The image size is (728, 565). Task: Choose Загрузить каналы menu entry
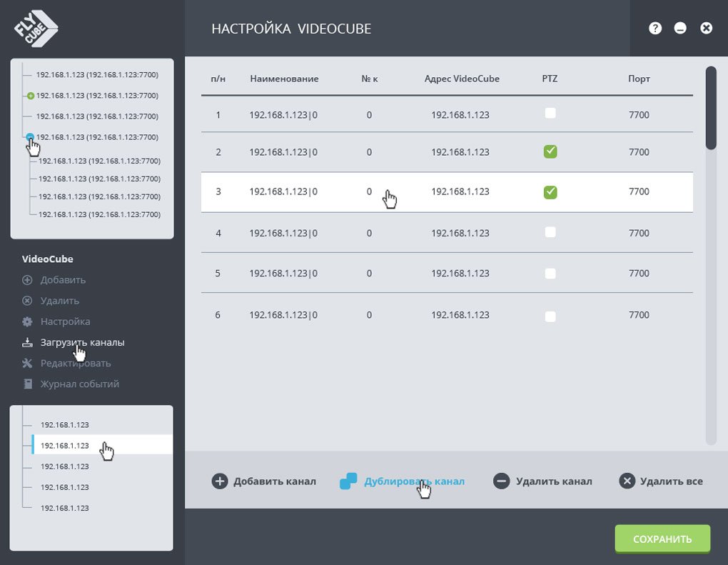tap(82, 342)
